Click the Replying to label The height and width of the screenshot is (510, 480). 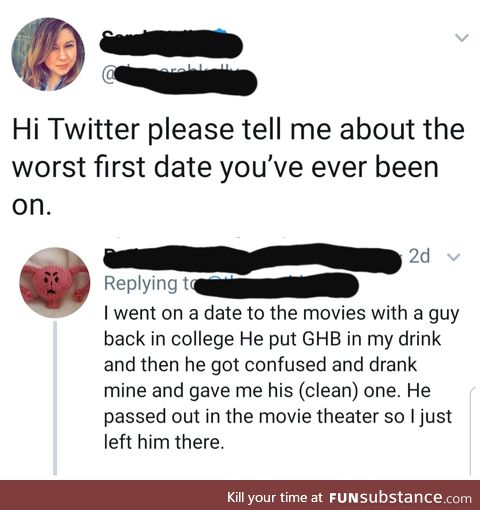148,284
